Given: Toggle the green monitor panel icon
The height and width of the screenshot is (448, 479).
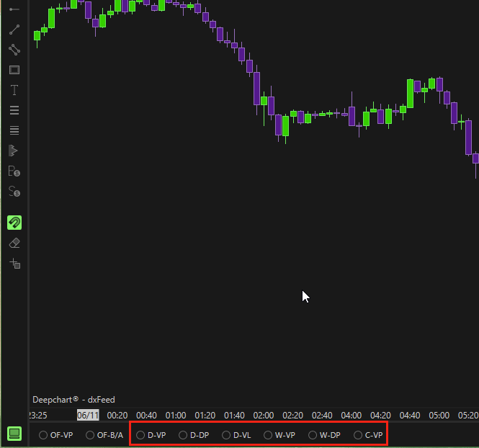Looking at the screenshot, I should pyautogui.click(x=14, y=434).
